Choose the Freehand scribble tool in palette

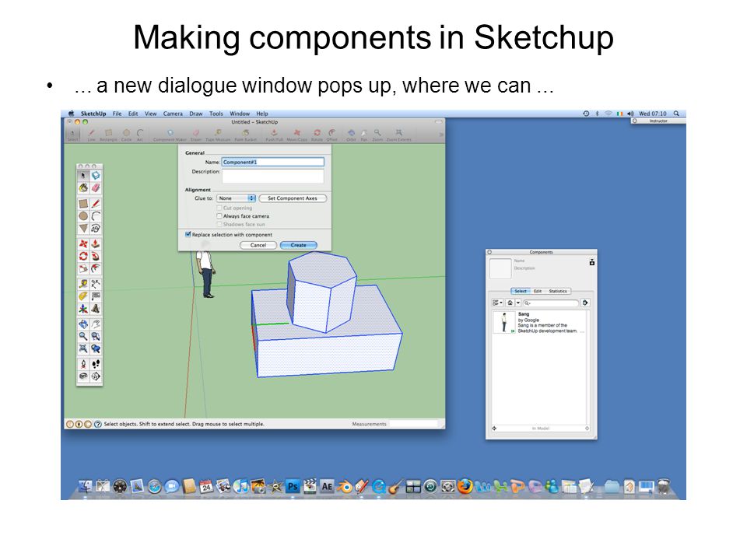click(96, 229)
